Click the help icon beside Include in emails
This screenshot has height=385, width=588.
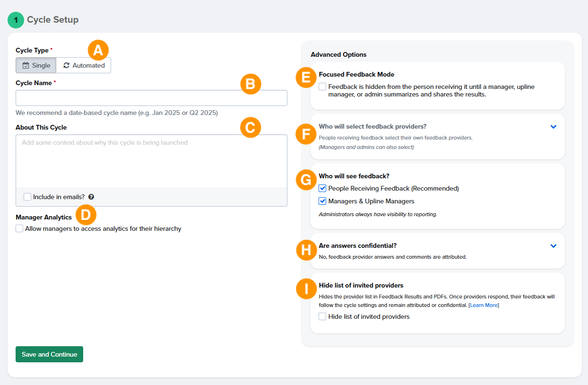point(91,197)
